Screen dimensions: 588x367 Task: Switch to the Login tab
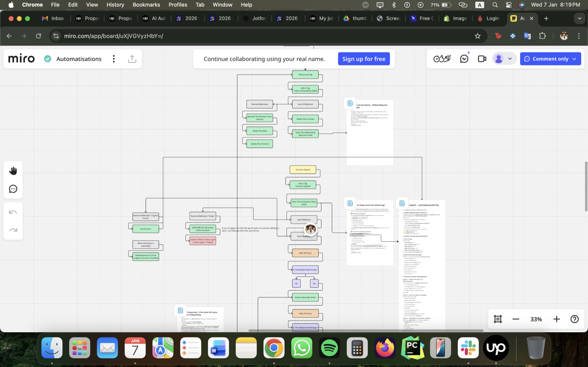489,18
